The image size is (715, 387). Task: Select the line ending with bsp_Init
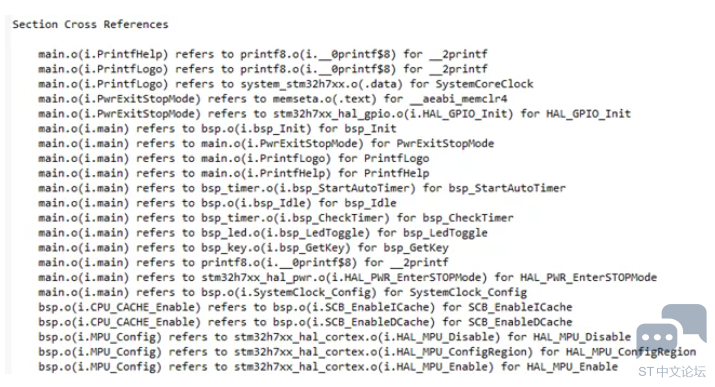pos(217,129)
